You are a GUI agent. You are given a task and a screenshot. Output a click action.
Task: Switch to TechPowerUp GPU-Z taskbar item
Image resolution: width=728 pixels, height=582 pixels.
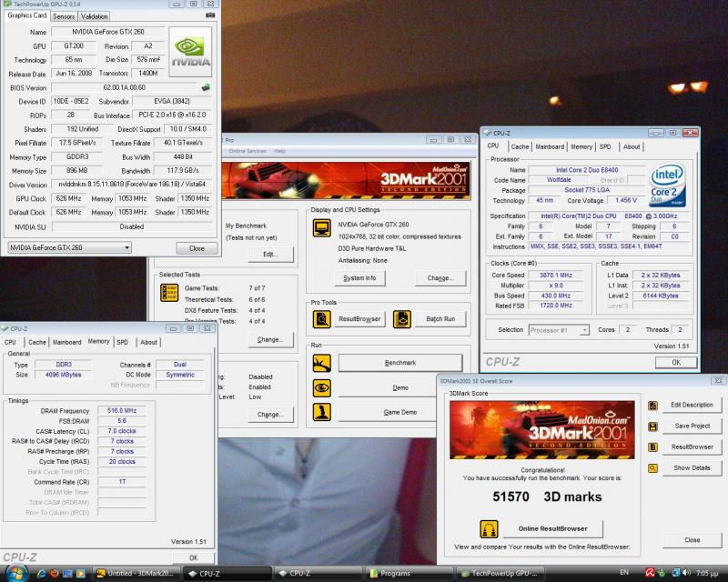coord(501,574)
